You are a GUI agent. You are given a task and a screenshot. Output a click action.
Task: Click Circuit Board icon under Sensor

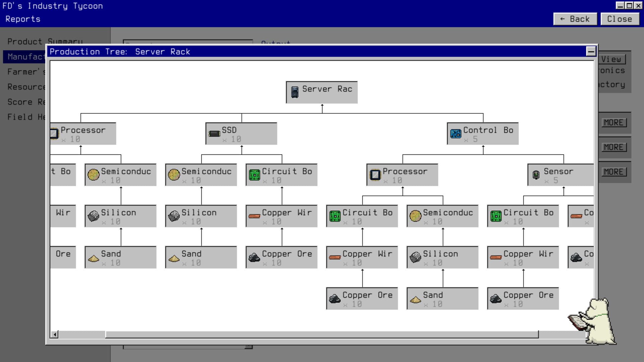click(x=496, y=216)
